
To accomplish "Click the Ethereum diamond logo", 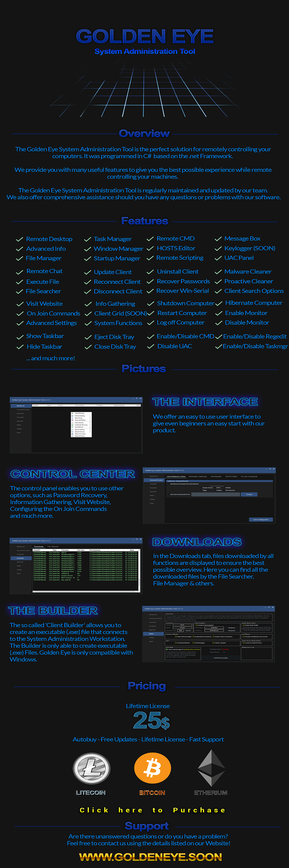I will point(211,767).
